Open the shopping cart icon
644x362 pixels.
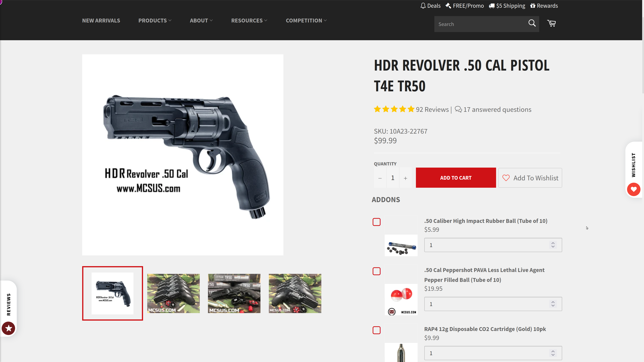coord(551,23)
